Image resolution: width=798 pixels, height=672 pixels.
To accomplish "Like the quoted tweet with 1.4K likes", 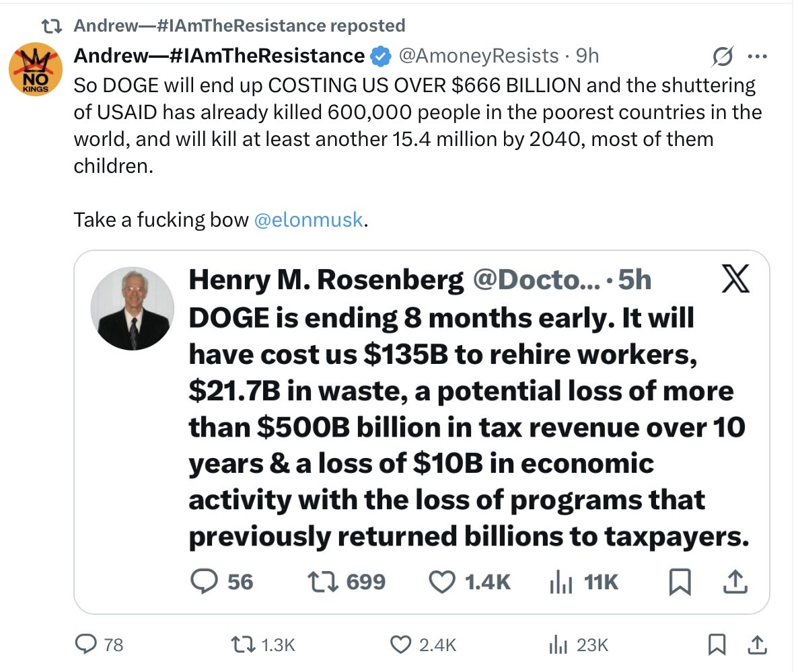I will click(441, 582).
